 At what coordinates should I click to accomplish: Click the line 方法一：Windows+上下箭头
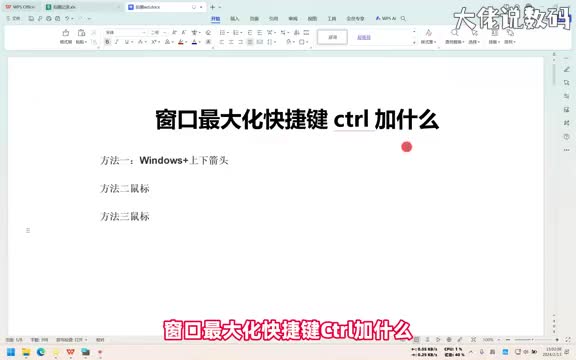click(164, 161)
